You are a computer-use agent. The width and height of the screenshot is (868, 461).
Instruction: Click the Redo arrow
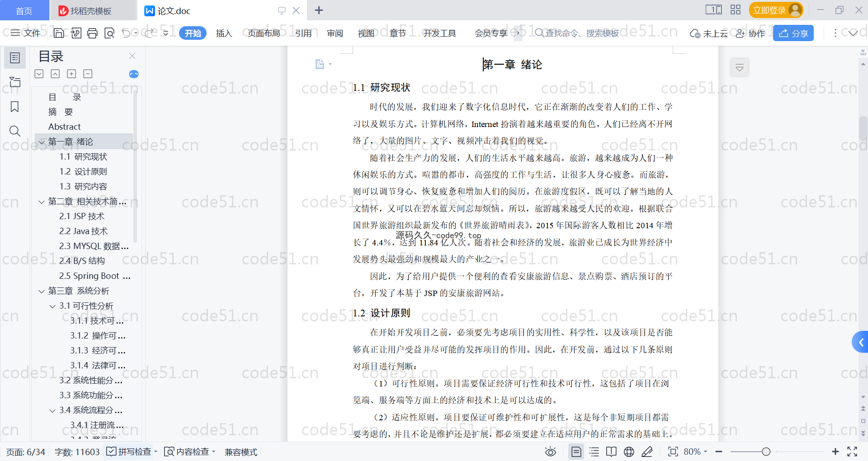pyautogui.click(x=149, y=33)
